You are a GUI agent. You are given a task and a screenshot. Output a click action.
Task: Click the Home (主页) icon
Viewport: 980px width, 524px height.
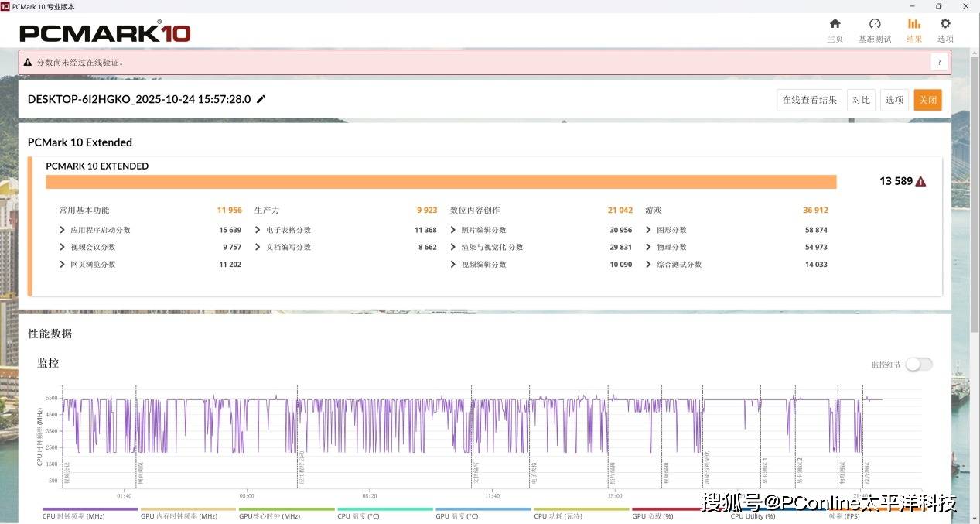pyautogui.click(x=835, y=24)
